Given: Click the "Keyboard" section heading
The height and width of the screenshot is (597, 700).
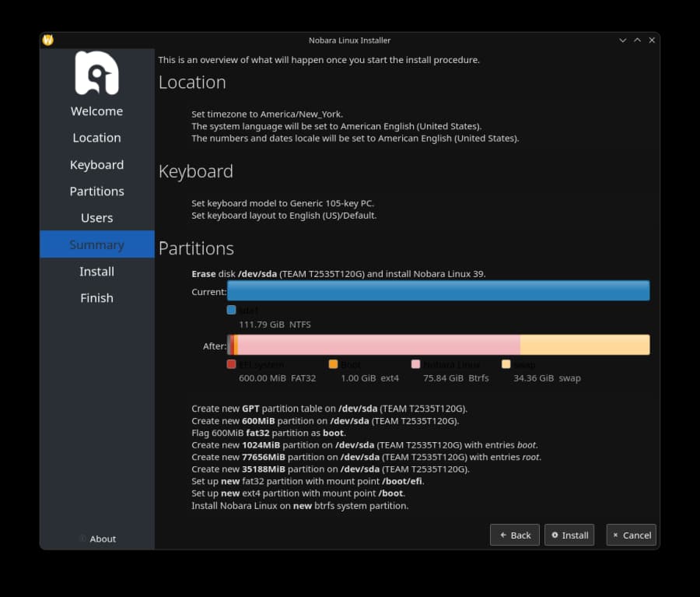Looking at the screenshot, I should point(196,171).
